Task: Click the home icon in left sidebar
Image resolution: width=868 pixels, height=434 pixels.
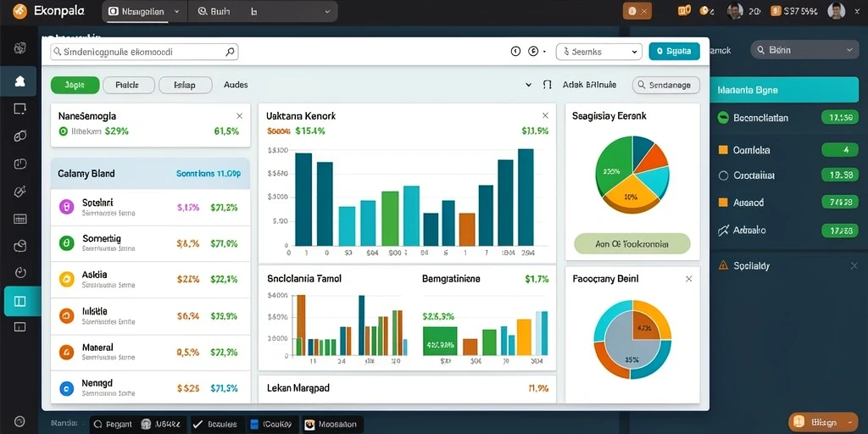Action: (x=20, y=81)
